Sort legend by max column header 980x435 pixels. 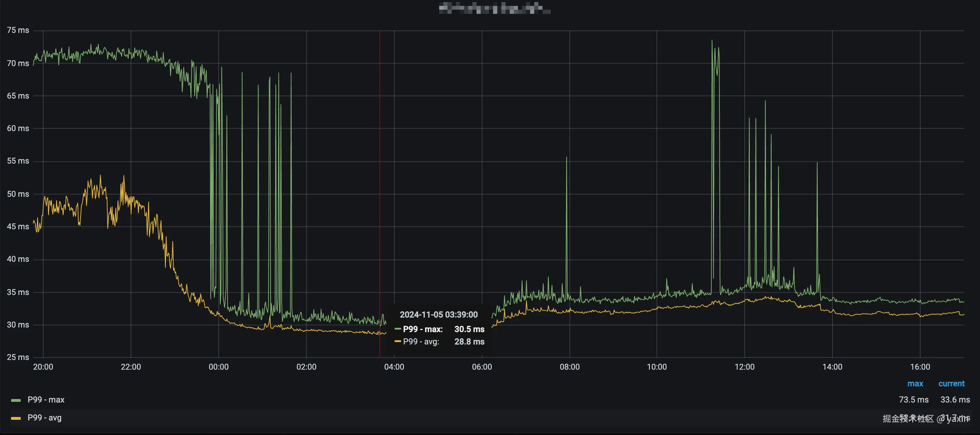(915, 383)
